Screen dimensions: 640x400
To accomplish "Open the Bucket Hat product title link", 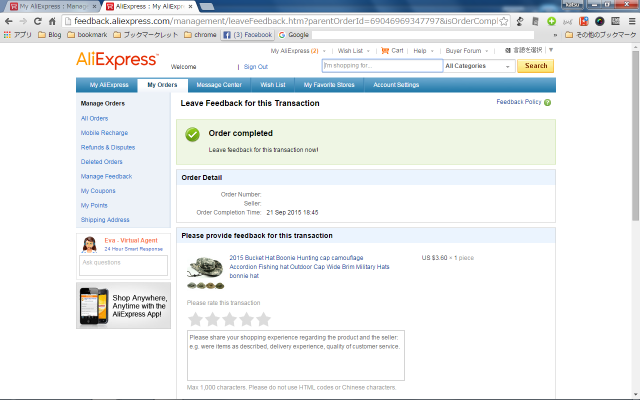I will (x=309, y=267).
